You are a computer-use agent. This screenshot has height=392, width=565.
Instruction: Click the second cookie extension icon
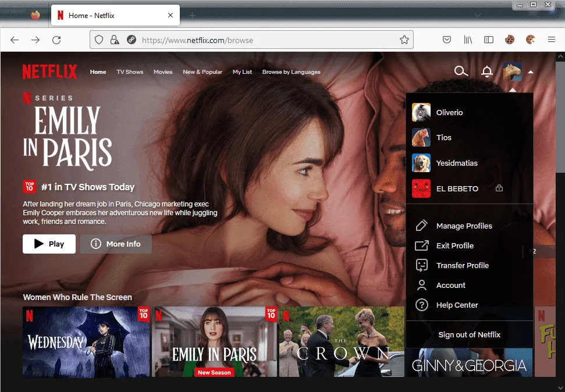point(531,40)
